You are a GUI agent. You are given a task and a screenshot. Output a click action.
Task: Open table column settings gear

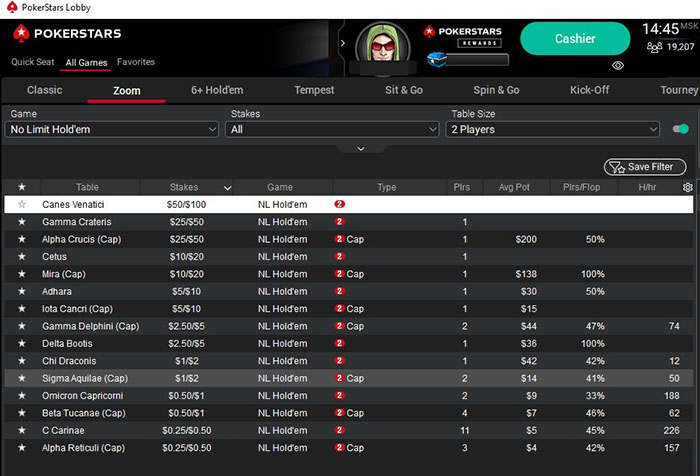pos(688,187)
